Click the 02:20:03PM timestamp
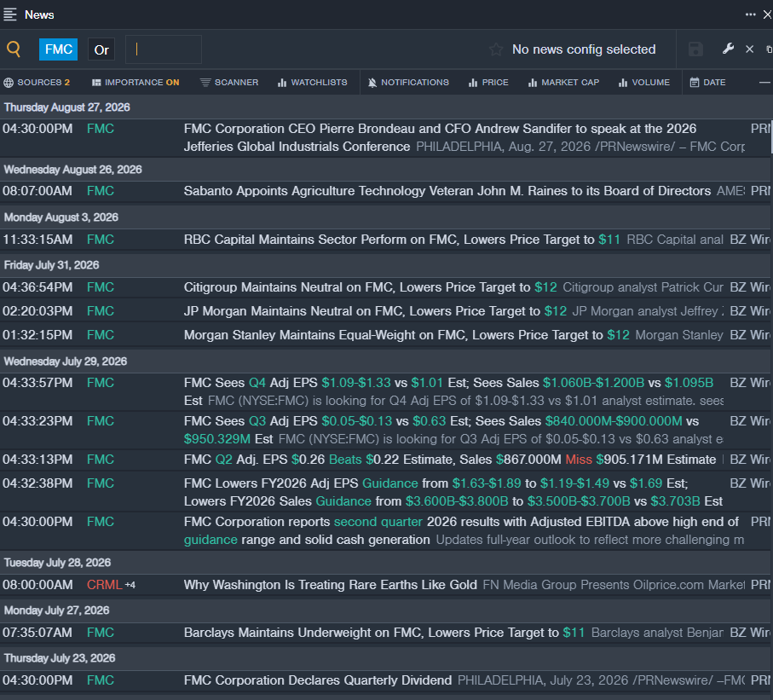 pos(37,311)
